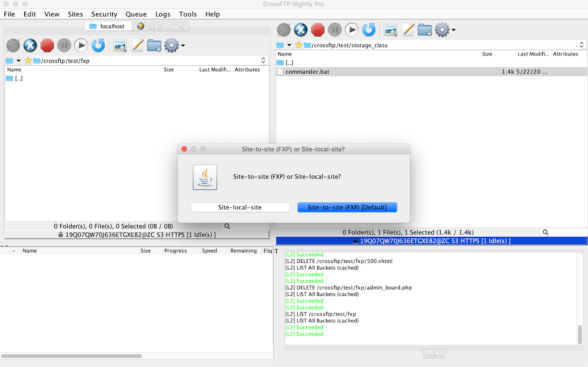Click the favorites star in left path bar
Image resolution: width=588 pixels, height=367 pixels.
click(28, 61)
